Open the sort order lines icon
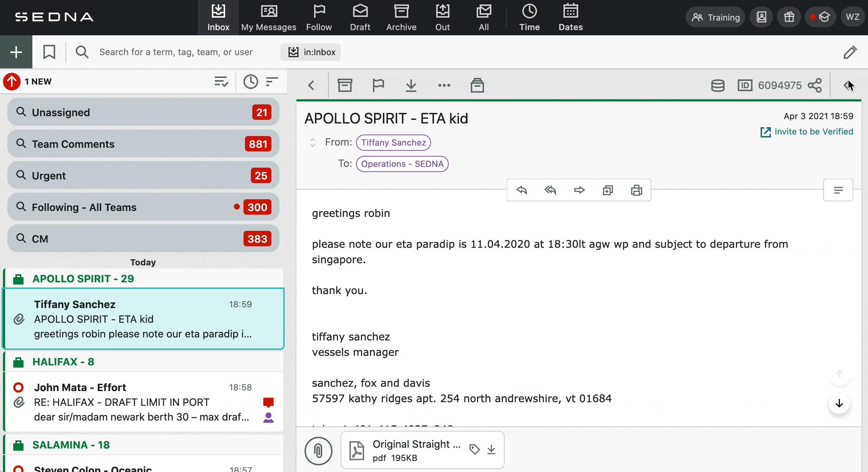This screenshot has height=472, width=868. (x=272, y=81)
